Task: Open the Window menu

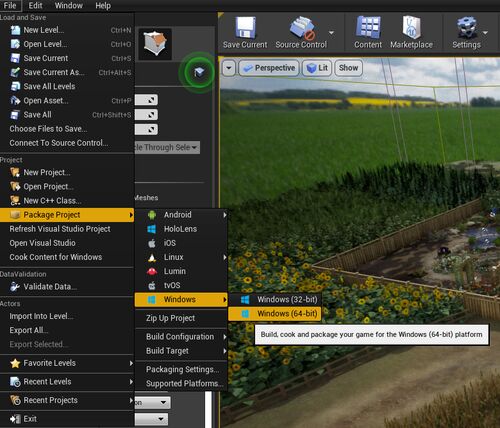Action: [69, 6]
